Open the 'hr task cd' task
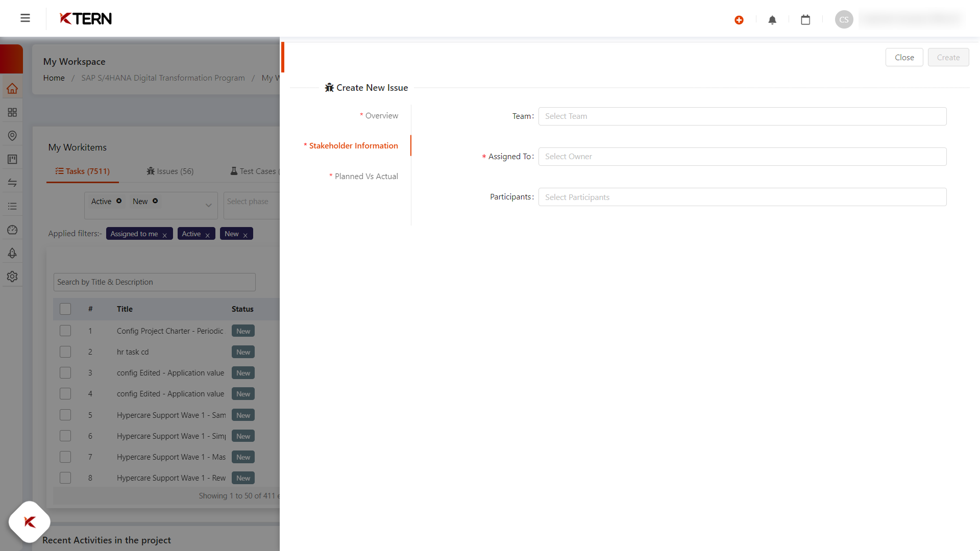Image resolution: width=980 pixels, height=551 pixels. tap(133, 352)
